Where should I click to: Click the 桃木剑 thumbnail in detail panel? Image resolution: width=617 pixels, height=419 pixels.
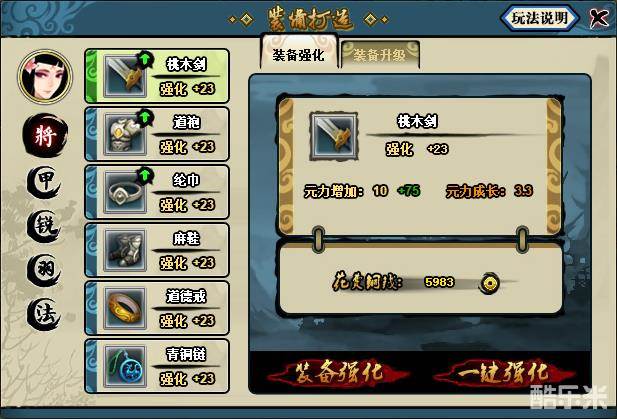pyautogui.click(x=334, y=136)
